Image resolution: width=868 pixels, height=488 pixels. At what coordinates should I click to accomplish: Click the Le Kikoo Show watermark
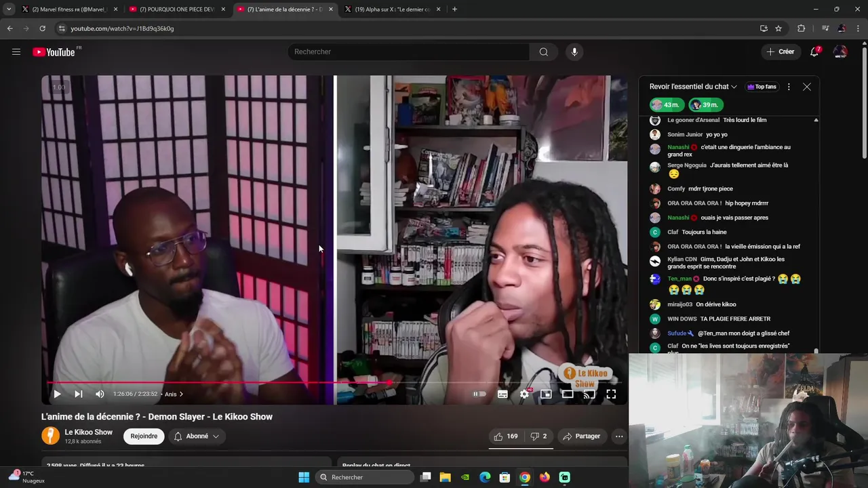(585, 378)
